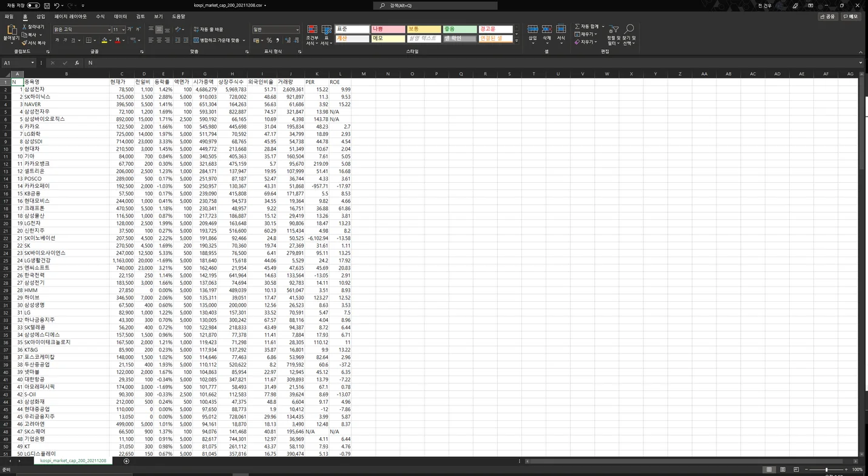Toggle italic (기울임 가) formatting
This screenshot has width=868, height=476.
65,41
